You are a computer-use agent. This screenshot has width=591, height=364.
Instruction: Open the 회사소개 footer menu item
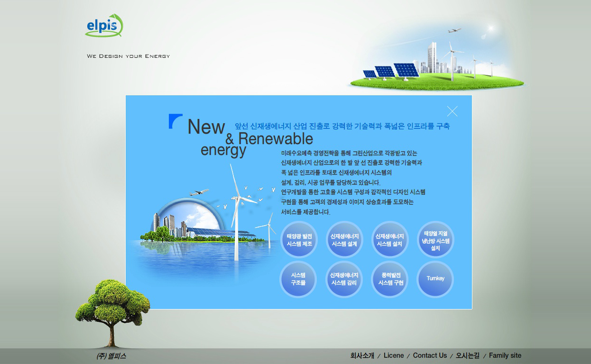pos(362,355)
